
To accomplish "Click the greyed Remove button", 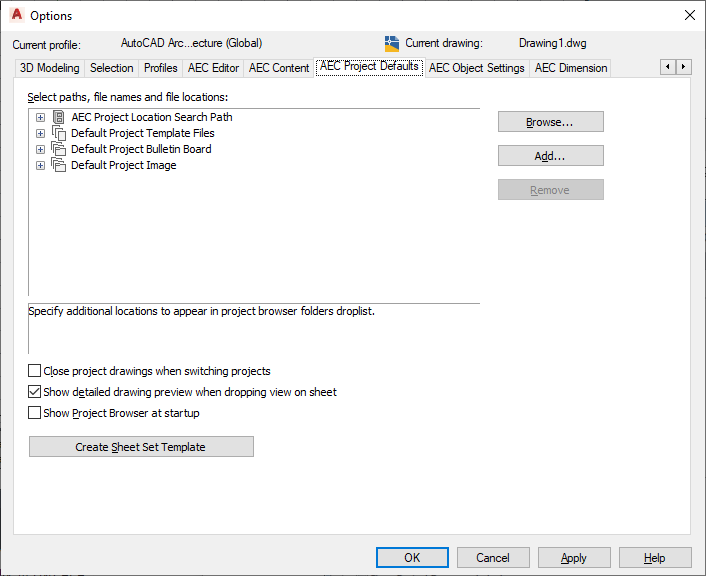I will click(551, 190).
